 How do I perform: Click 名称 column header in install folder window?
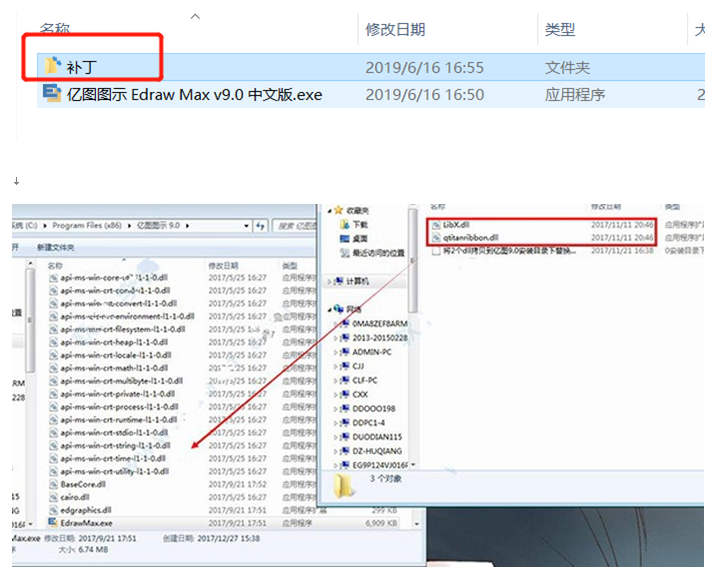click(x=55, y=265)
